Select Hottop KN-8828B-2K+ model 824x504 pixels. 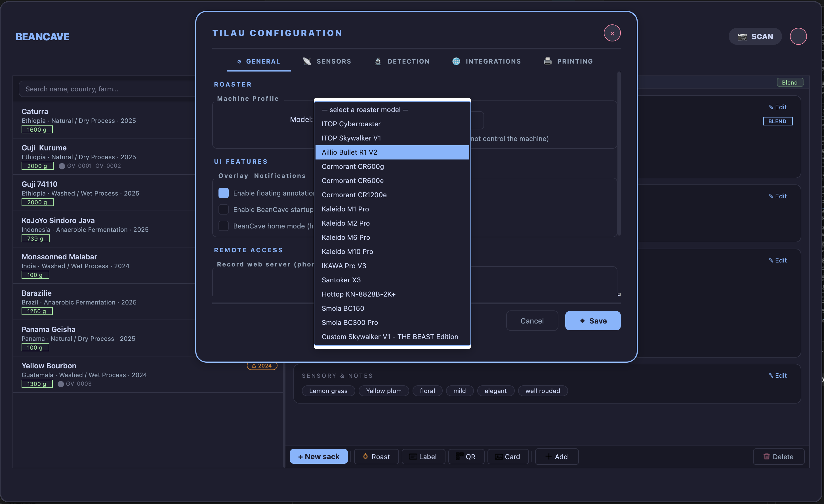click(392, 294)
